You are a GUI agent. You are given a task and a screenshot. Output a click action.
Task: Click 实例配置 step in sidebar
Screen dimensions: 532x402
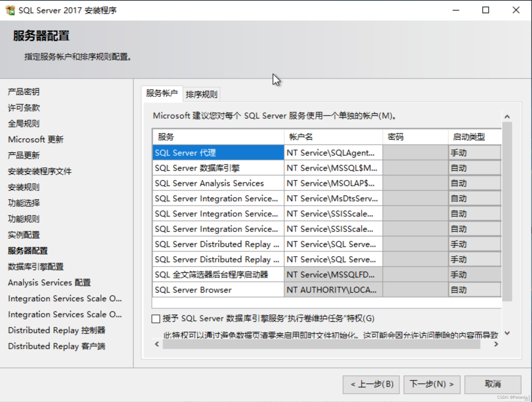click(x=24, y=235)
